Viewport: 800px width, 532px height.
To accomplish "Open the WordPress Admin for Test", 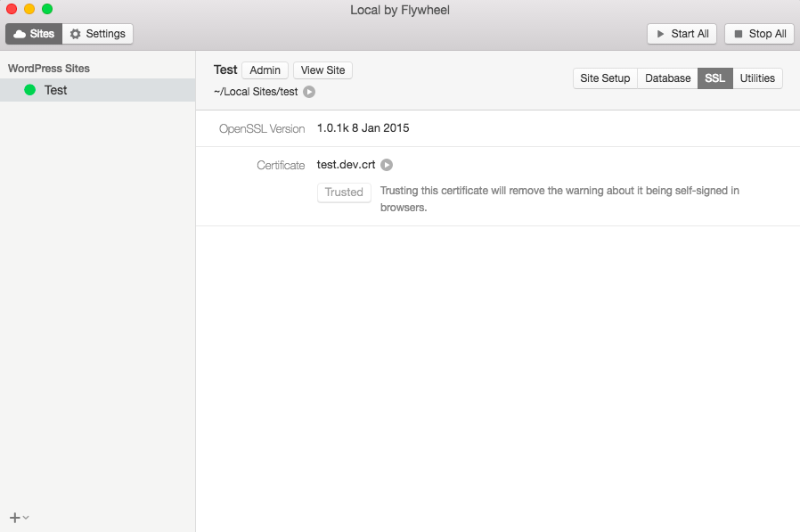I will pos(265,70).
